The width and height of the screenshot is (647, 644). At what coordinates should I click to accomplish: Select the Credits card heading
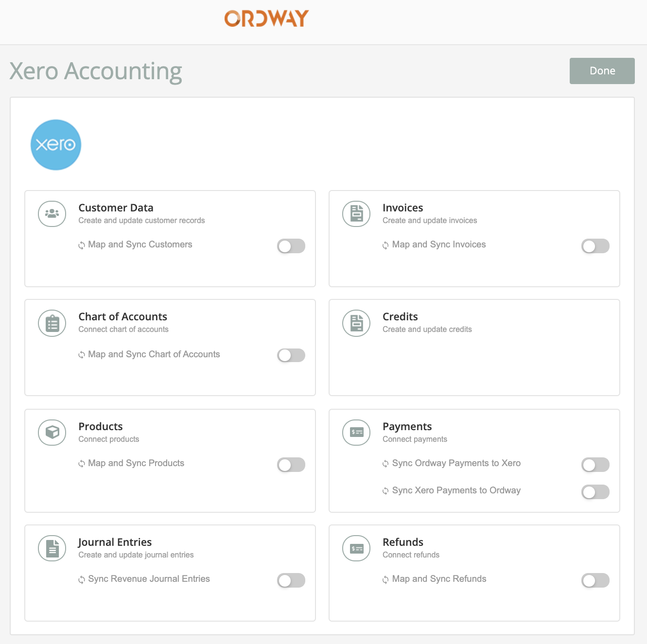[x=400, y=317]
